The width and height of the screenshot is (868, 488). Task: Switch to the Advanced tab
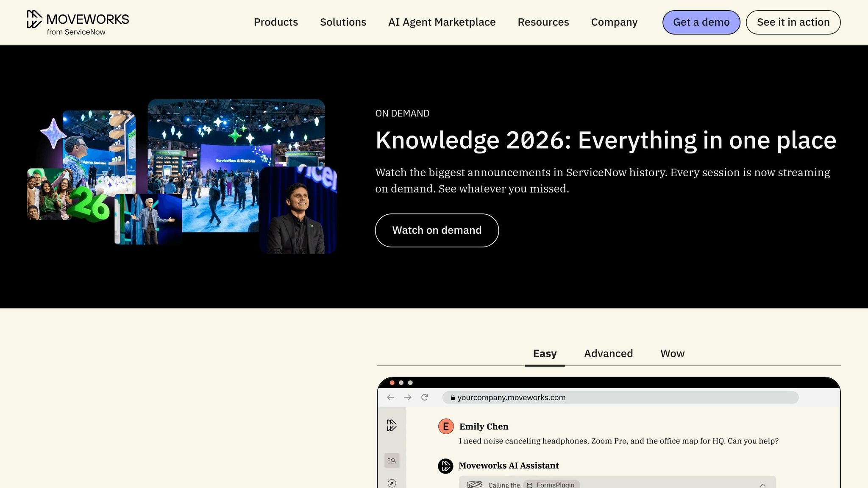point(608,354)
